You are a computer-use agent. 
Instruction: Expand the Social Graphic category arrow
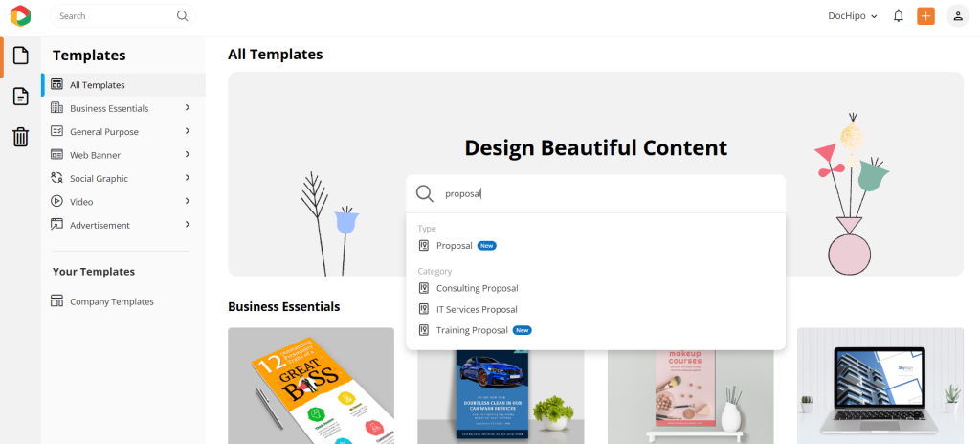click(188, 178)
